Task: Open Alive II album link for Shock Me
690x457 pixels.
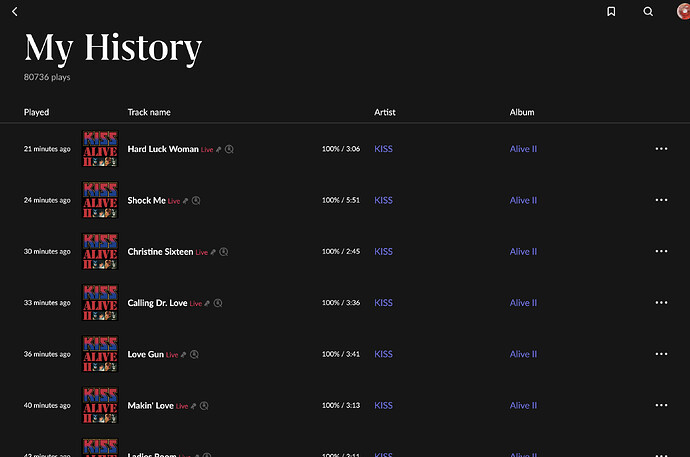Action: 523,201
